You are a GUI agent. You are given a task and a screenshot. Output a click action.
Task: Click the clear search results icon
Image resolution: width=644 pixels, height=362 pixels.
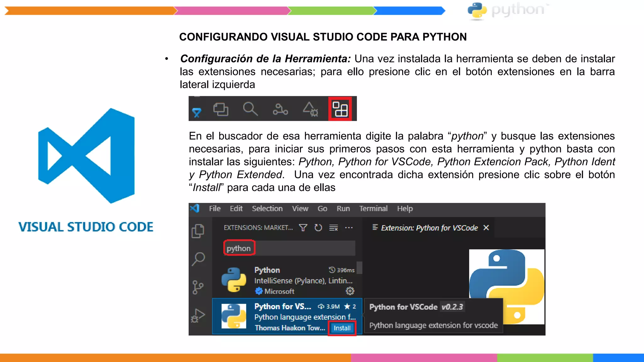pyautogui.click(x=334, y=228)
